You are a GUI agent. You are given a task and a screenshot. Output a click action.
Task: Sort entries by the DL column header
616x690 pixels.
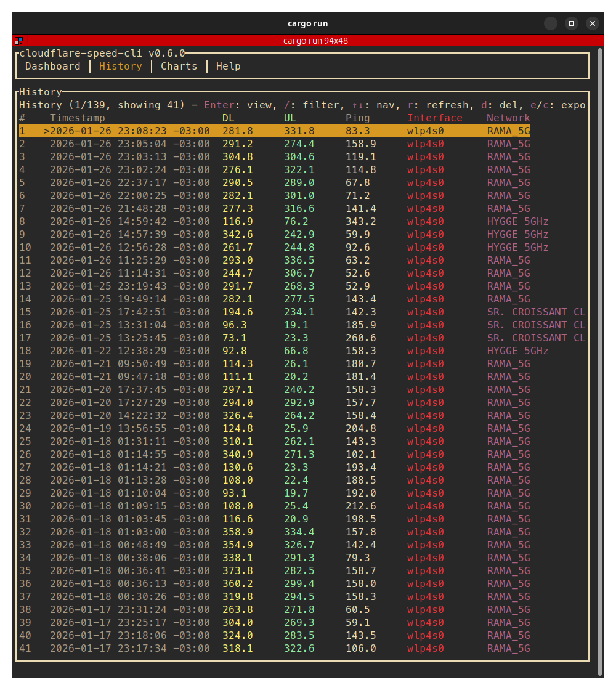coord(228,118)
